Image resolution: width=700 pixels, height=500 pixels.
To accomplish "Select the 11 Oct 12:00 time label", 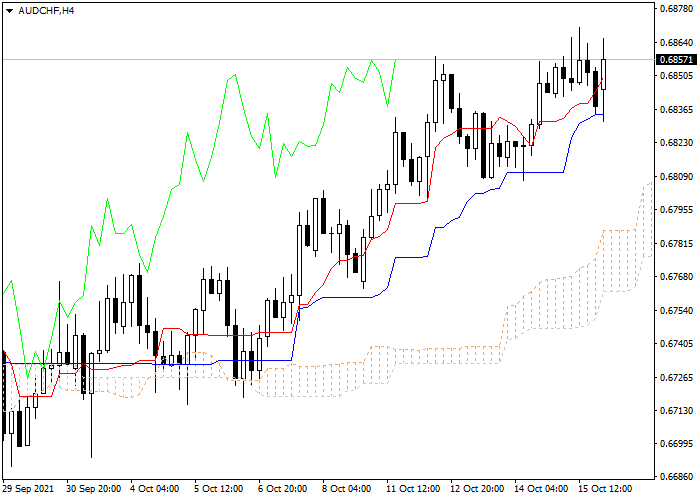I will (x=413, y=489).
